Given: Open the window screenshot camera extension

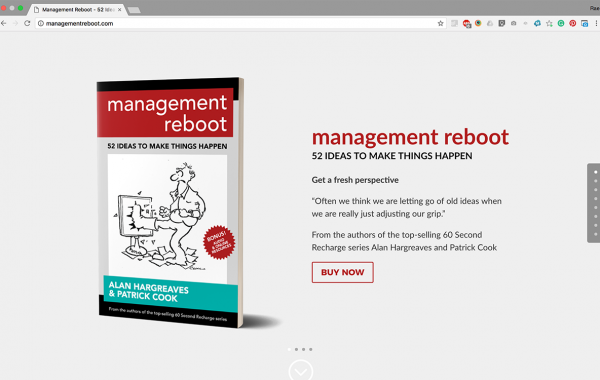Looking at the screenshot, I should tap(584, 24).
